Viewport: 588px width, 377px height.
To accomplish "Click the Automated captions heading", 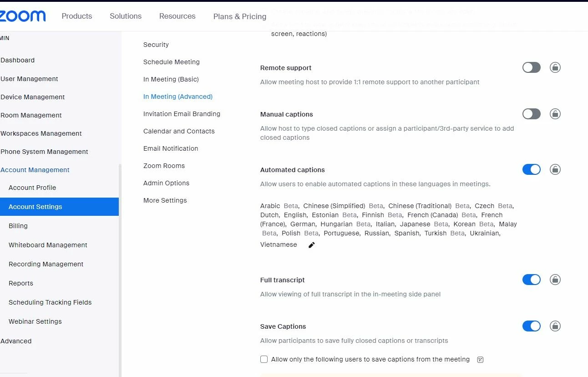I will click(293, 170).
